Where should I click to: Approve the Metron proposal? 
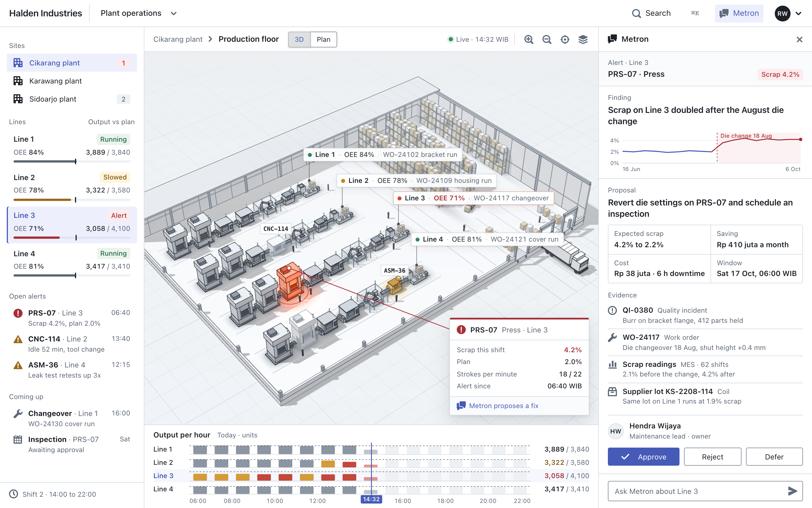coord(643,457)
